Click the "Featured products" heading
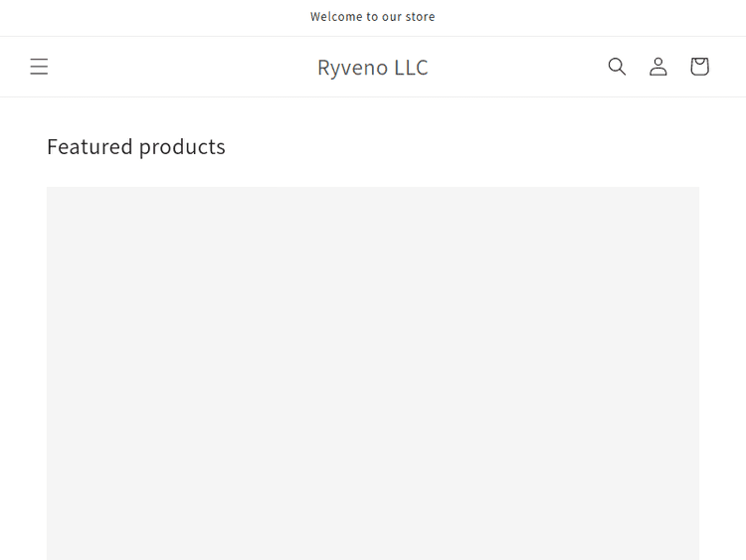 [136, 147]
